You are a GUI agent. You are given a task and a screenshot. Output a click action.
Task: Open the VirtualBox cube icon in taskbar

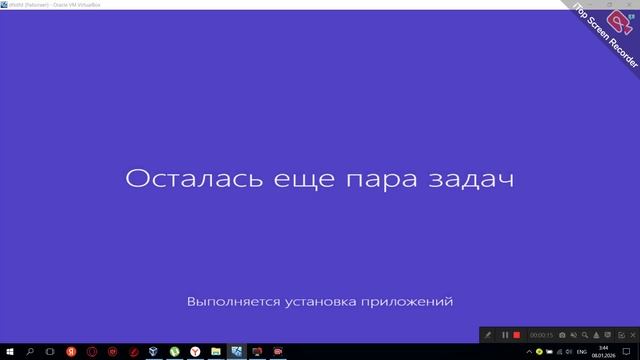(153, 351)
